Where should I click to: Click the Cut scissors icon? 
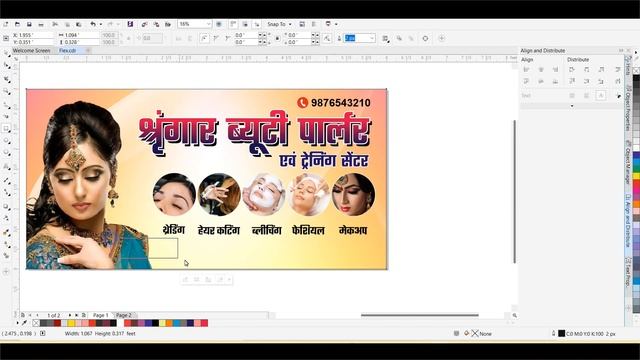pos(55,24)
